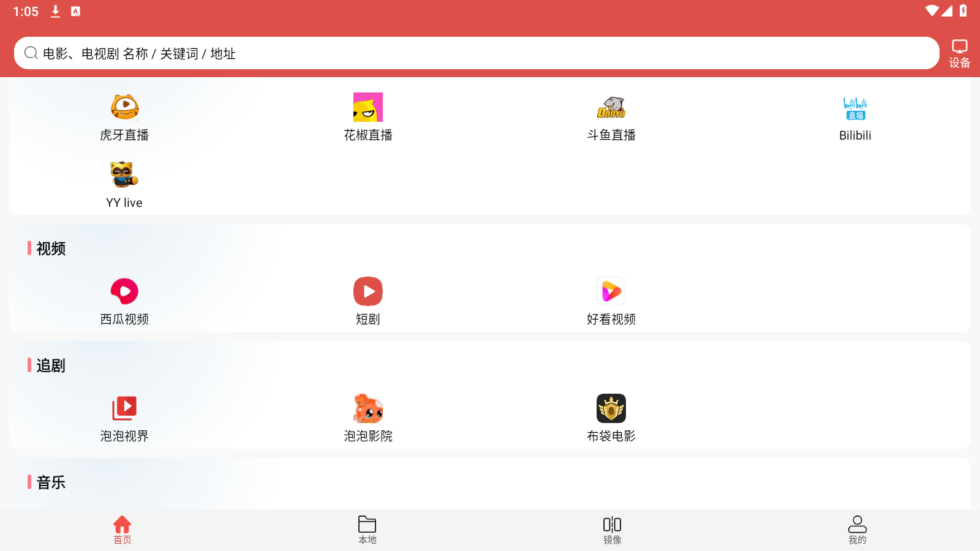Tap the 短剧 red play icon
This screenshot has height=551, width=980.
pyautogui.click(x=367, y=292)
